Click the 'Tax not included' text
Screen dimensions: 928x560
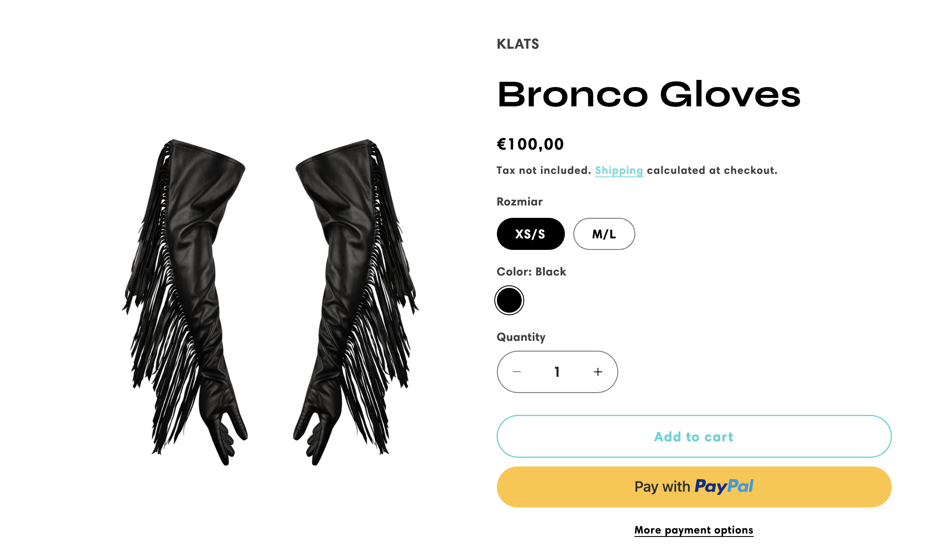543,170
